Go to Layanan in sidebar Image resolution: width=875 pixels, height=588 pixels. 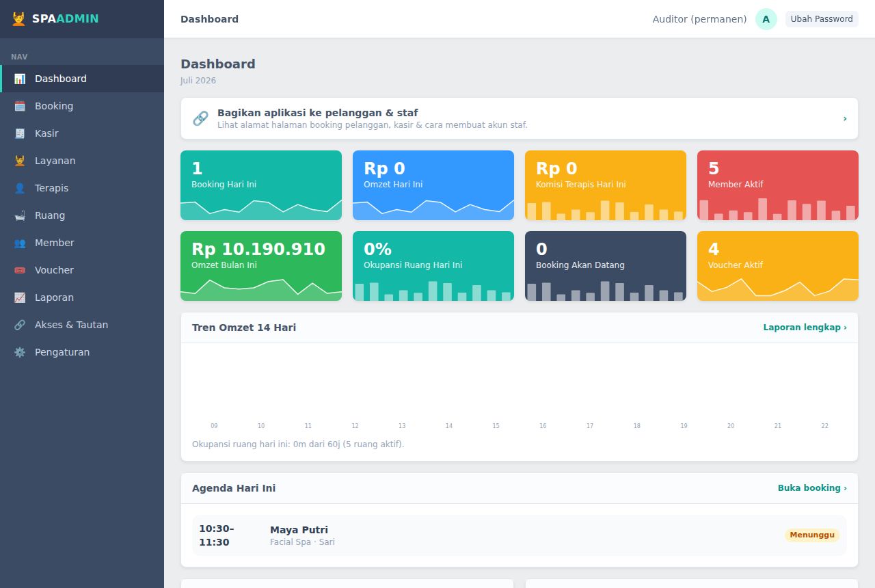point(82,161)
